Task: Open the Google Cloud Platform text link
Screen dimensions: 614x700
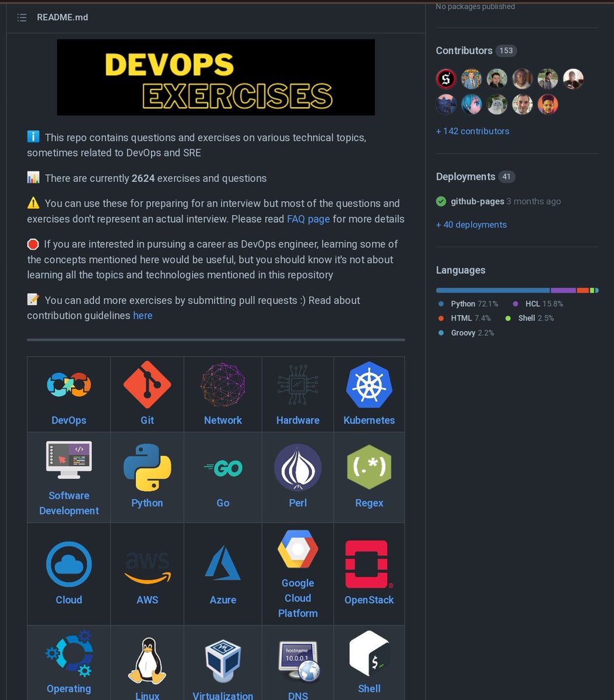Action: coord(298,598)
